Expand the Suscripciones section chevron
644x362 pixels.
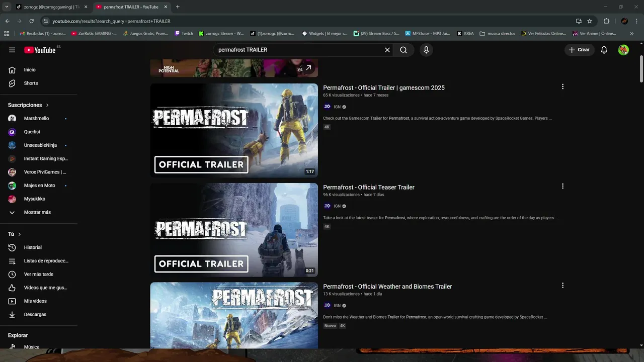[47, 105]
